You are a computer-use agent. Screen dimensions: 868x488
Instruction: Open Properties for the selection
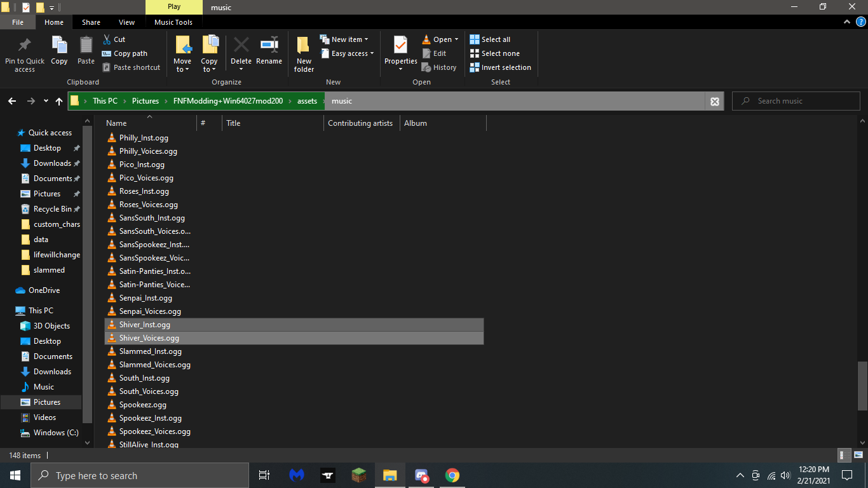(400, 53)
